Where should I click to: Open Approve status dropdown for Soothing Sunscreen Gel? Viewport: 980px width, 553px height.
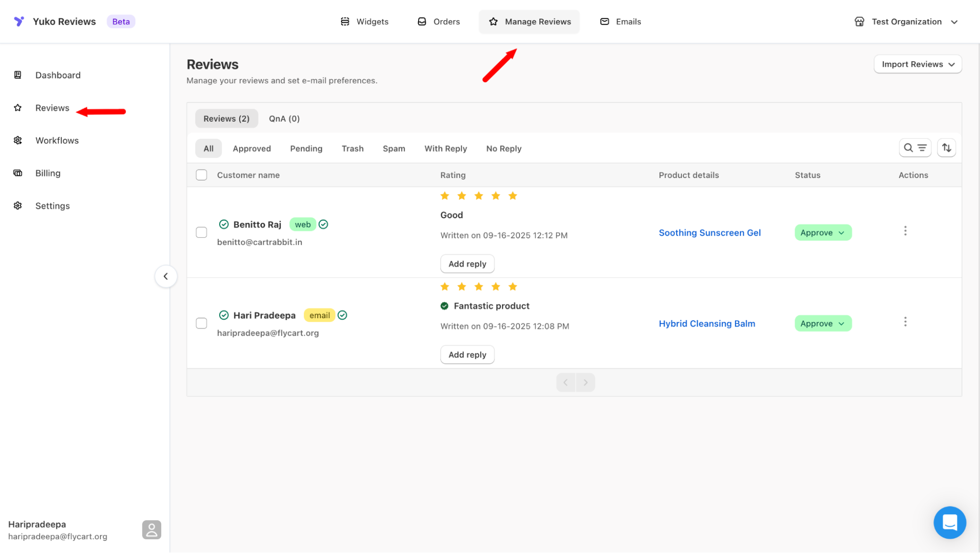[x=823, y=233]
